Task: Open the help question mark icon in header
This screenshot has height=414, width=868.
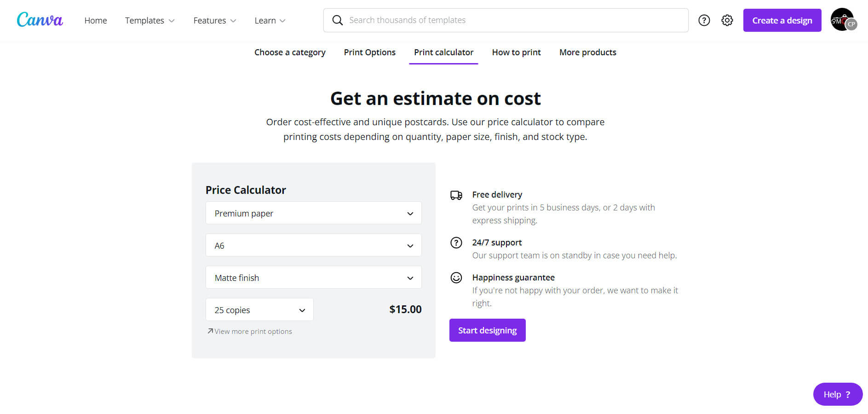Action: [704, 20]
